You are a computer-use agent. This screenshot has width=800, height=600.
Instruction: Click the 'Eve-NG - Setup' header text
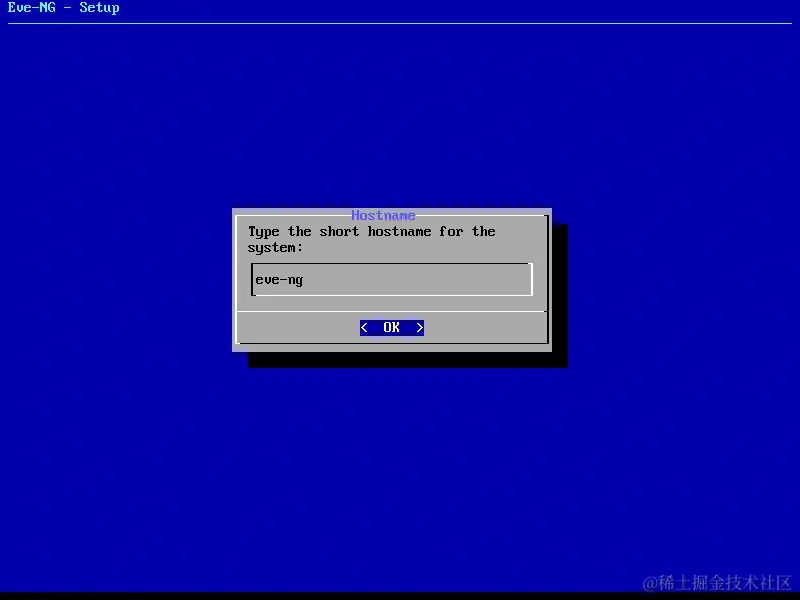click(63, 8)
